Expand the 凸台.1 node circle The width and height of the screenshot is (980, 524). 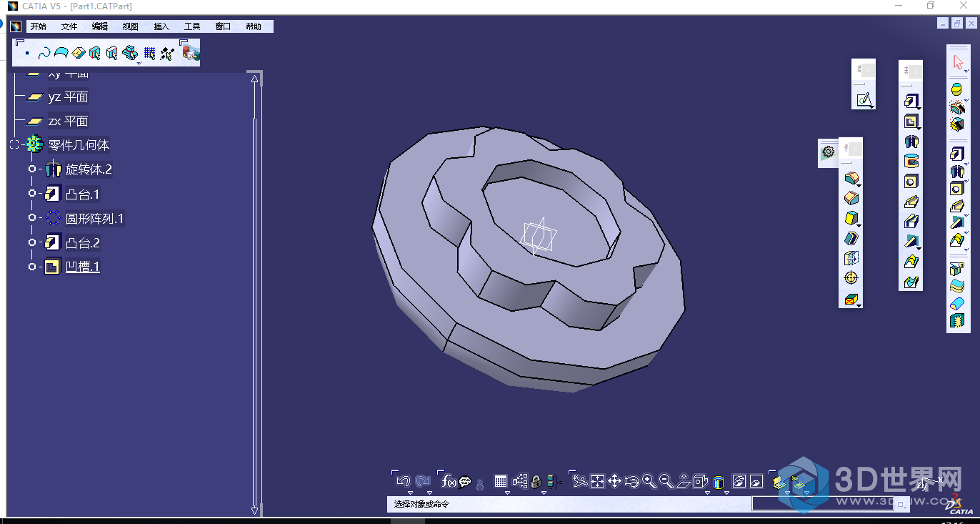pos(31,194)
